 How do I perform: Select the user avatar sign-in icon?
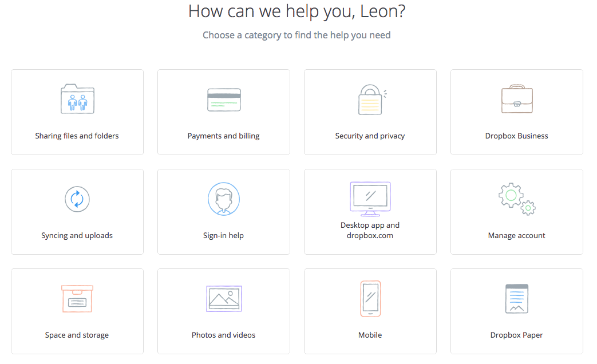coord(224,199)
